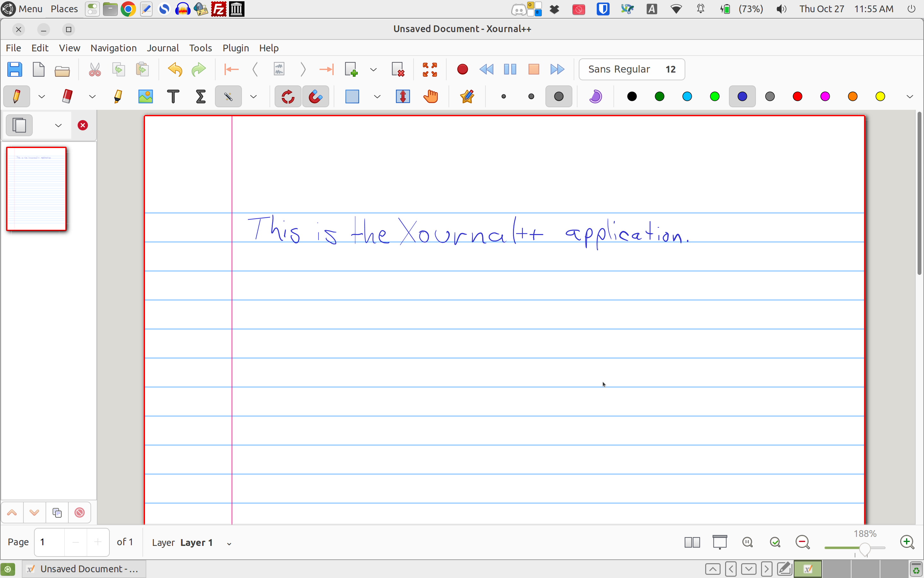Viewport: 924px width, 578px height.
Task: Open the Plugin menu
Action: pyautogui.click(x=235, y=48)
